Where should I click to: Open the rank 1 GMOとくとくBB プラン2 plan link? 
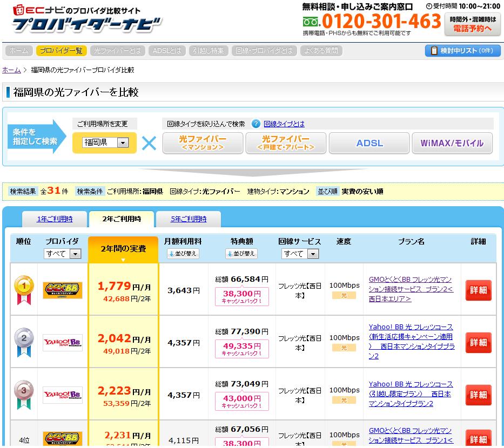(x=411, y=289)
